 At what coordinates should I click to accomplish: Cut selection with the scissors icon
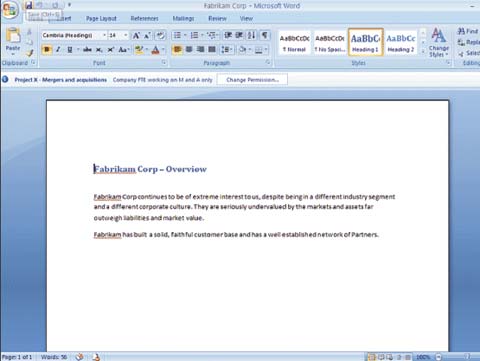pyautogui.click(x=29, y=32)
